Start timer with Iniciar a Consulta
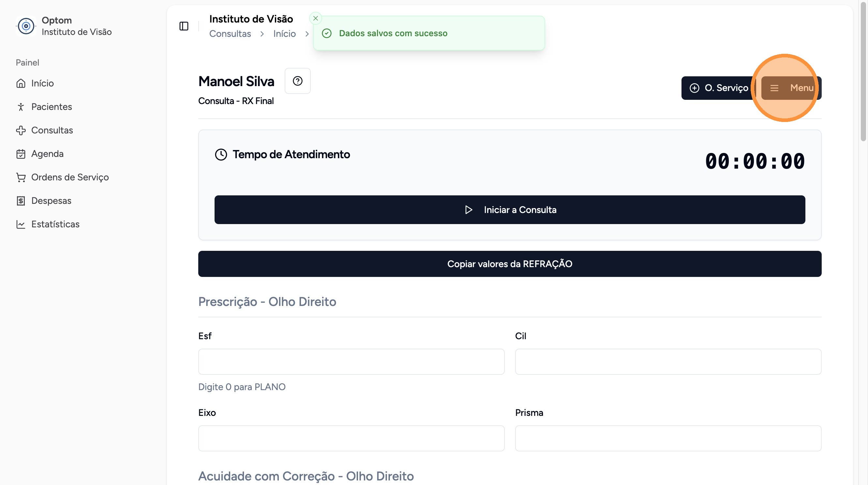Viewport: 868px width, 485px height. tap(509, 210)
